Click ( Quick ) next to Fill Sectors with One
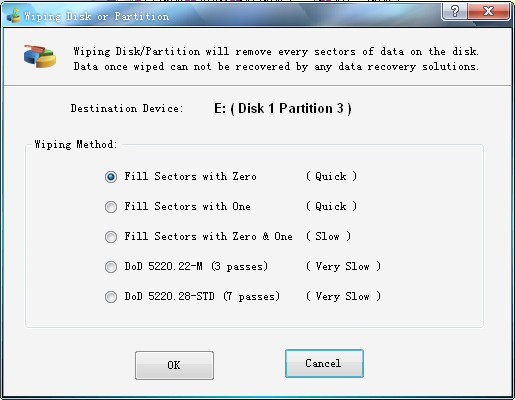Screen dimensions: 515x400 pyautogui.click(x=331, y=206)
